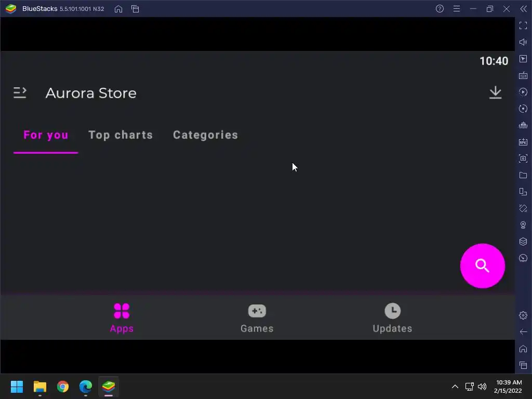Open the Aurora Store navigation drawer

click(20, 92)
